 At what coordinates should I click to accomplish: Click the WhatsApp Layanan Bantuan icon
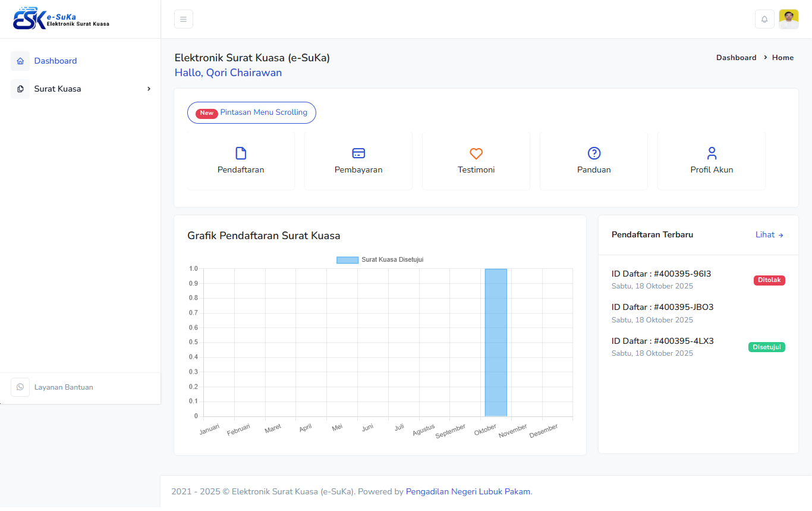(20, 387)
